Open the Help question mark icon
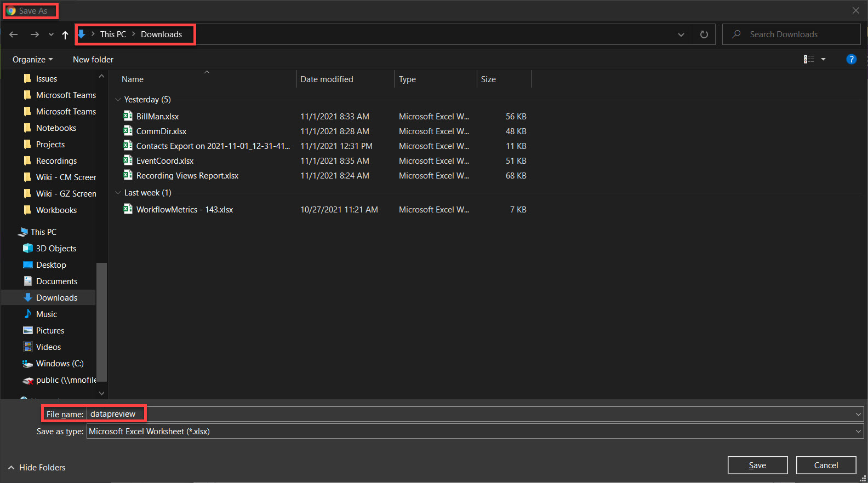The height and width of the screenshot is (483, 868). pos(851,59)
